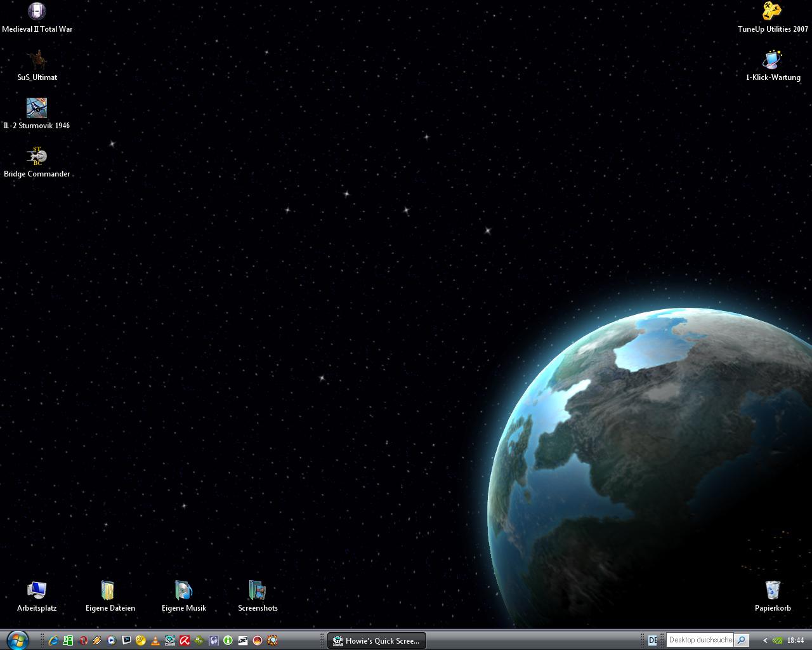This screenshot has height=650, width=812.
Task: Open the Screenshots folder icon
Action: pos(258,590)
